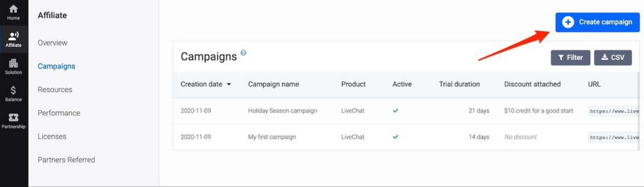Toggle Active status for My first campaign
The height and width of the screenshot is (187, 644).
click(x=395, y=137)
